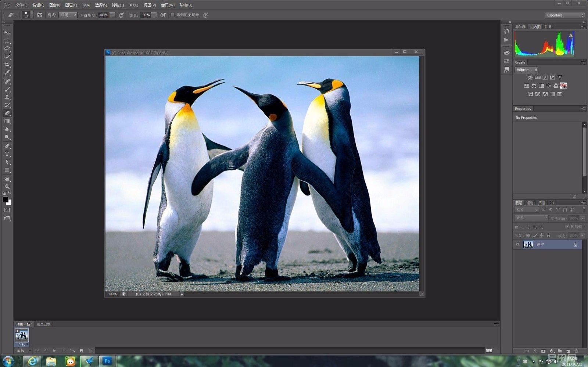Toggle the layer filter on/off switch
This screenshot has width=588, height=367.
click(x=584, y=209)
